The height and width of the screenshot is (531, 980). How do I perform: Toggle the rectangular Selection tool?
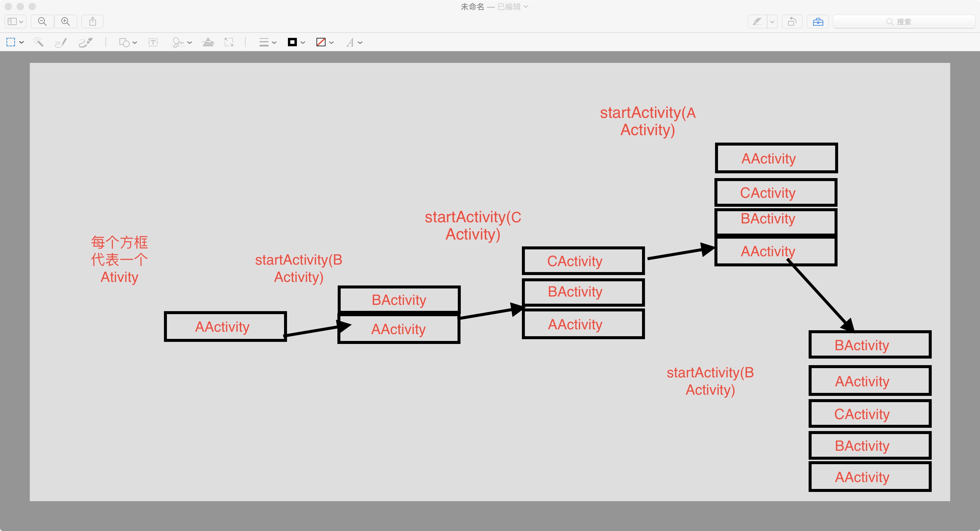pos(11,42)
